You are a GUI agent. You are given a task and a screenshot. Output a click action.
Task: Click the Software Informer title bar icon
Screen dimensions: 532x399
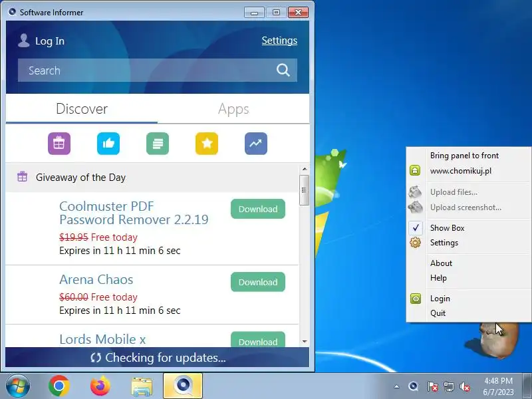click(12, 12)
